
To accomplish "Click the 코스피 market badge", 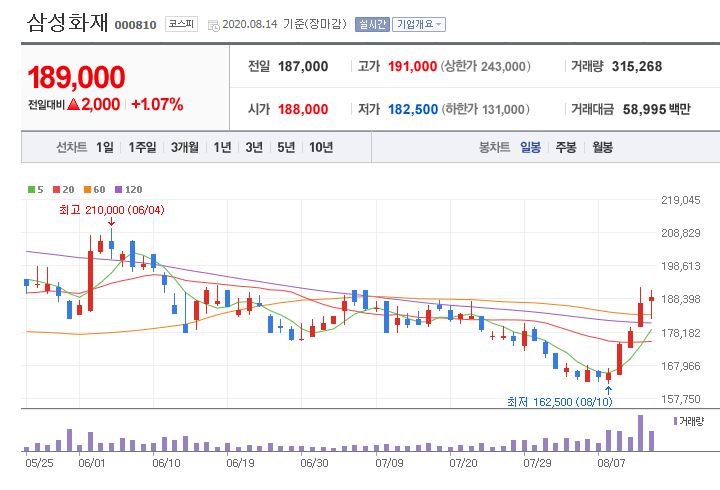I will [x=181, y=24].
